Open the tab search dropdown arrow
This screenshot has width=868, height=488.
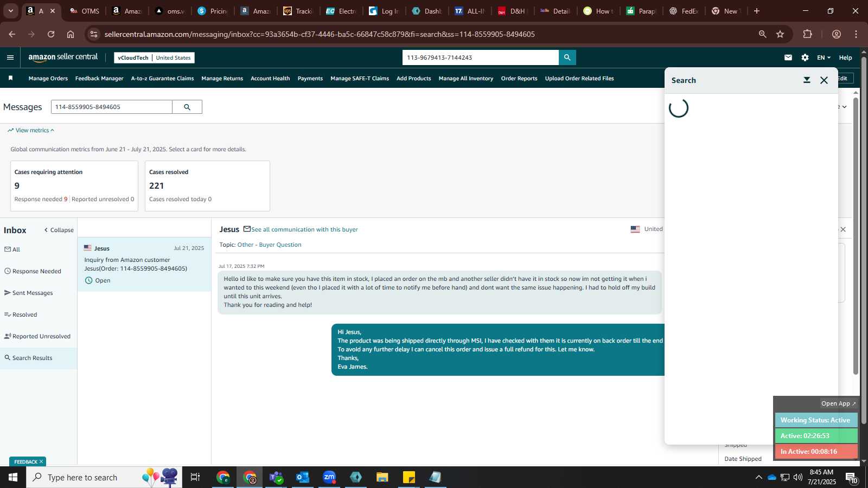10,11
